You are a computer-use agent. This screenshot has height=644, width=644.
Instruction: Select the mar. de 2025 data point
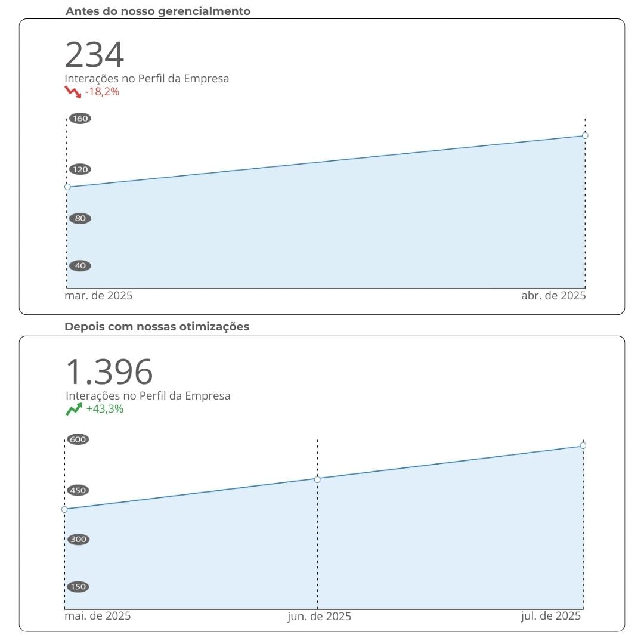[x=67, y=187]
